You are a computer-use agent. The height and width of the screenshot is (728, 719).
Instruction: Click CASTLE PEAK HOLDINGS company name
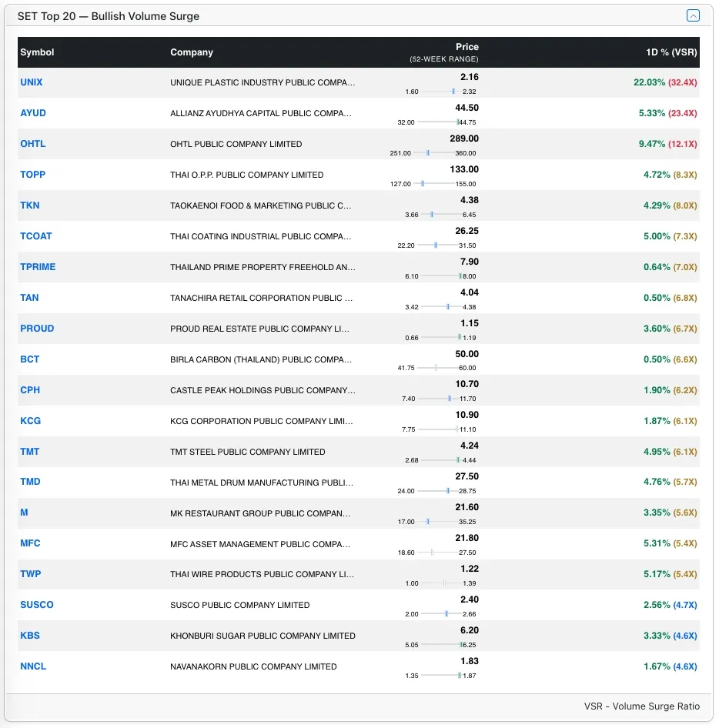[x=263, y=390]
